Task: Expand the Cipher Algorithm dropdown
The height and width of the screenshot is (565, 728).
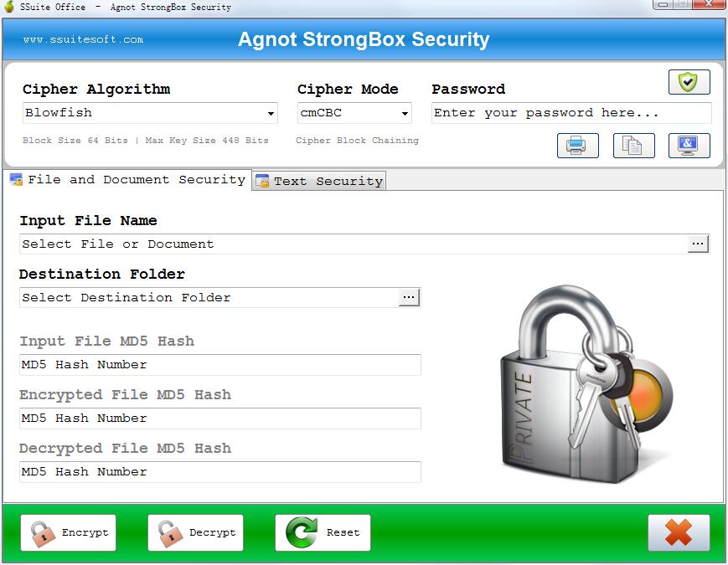Action: (271, 114)
